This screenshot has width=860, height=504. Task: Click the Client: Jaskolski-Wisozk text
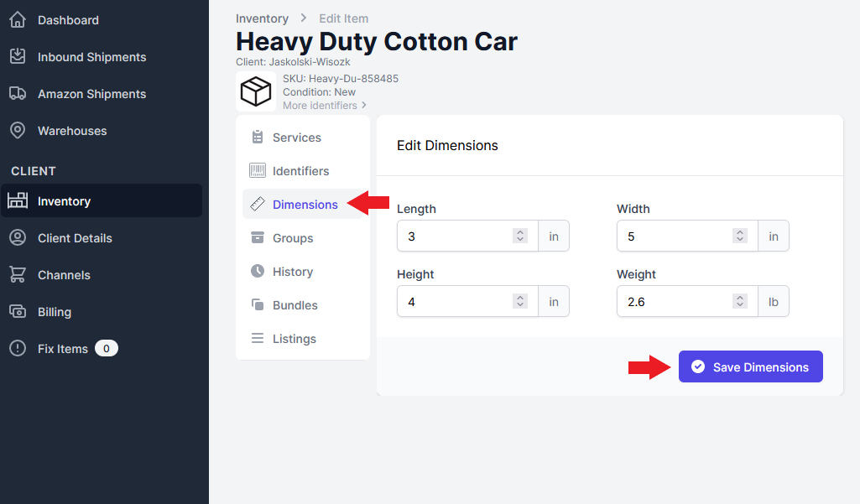click(293, 62)
